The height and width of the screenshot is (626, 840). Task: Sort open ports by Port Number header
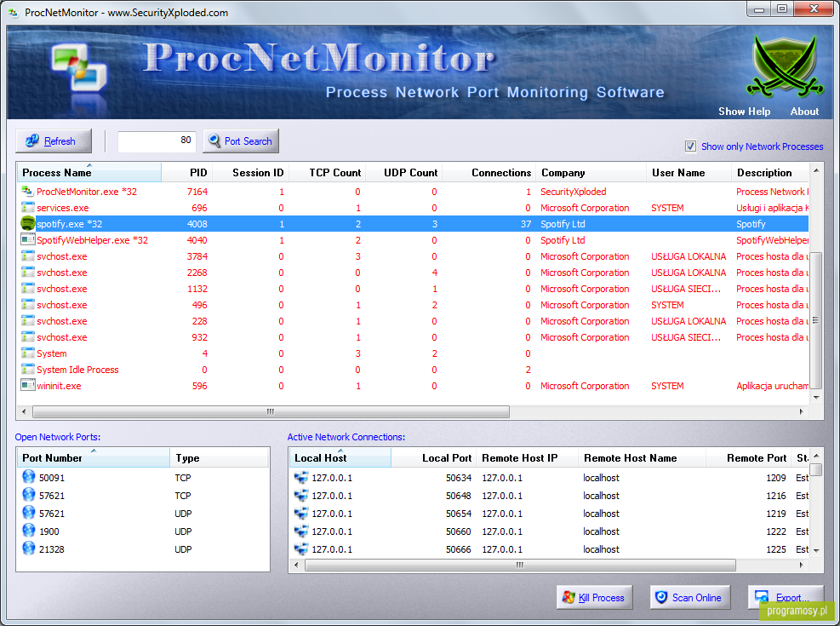coord(94,457)
